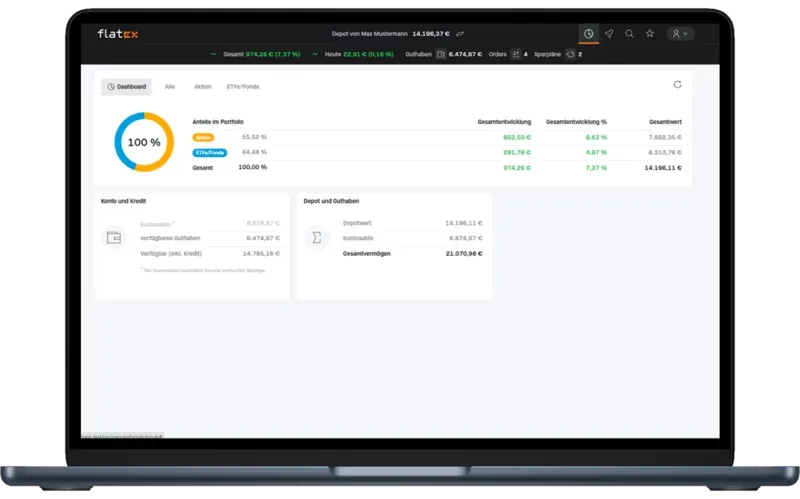The width and height of the screenshot is (800, 499).
Task: Click the 'Depotwert' row label
Action: pyautogui.click(x=357, y=223)
